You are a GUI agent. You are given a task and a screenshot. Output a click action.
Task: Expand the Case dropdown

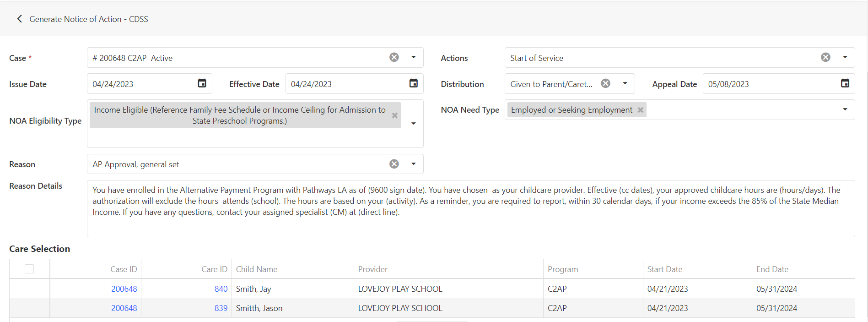pyautogui.click(x=413, y=57)
